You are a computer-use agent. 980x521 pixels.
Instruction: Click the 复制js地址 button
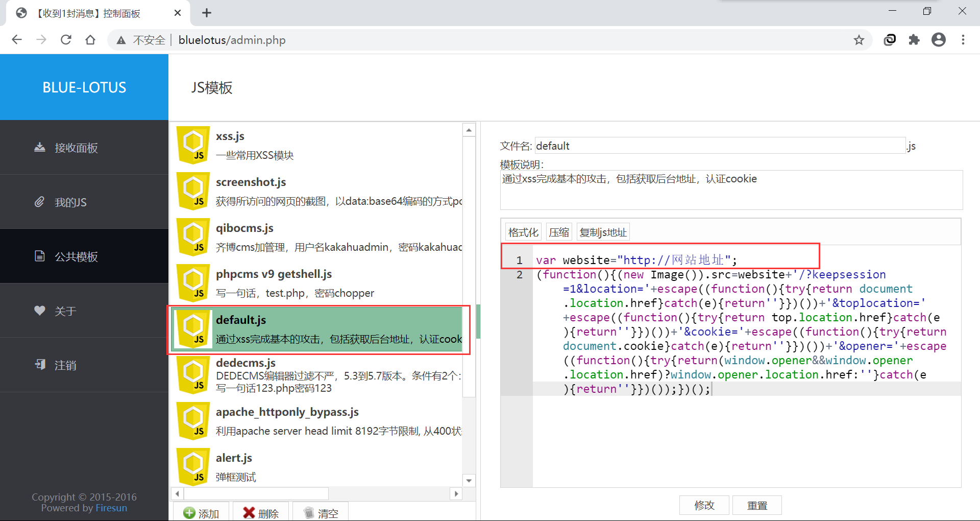(x=603, y=232)
